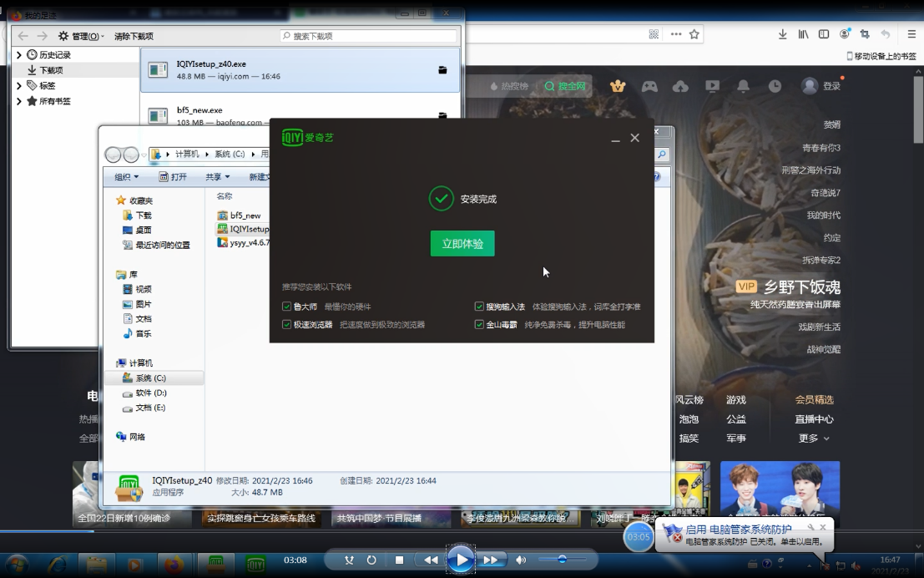Click the screenshot crop icon in Firefox
Screen dimensions: 924x578
[865, 34]
